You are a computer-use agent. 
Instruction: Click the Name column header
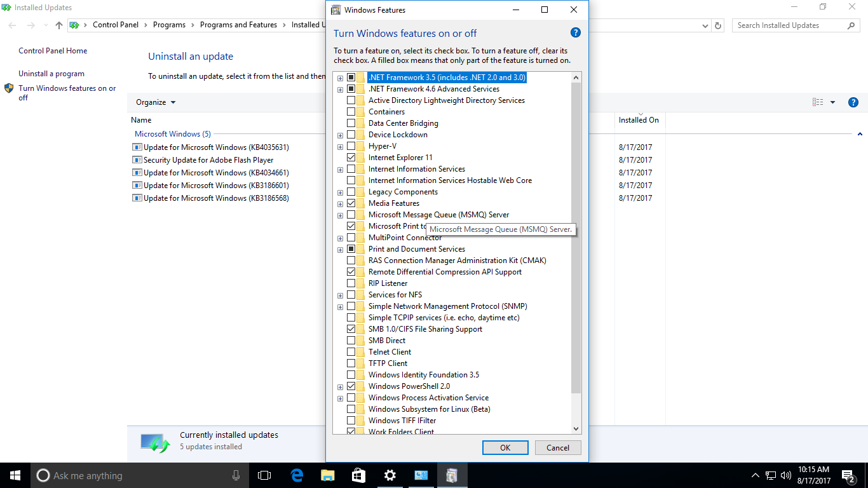click(141, 120)
